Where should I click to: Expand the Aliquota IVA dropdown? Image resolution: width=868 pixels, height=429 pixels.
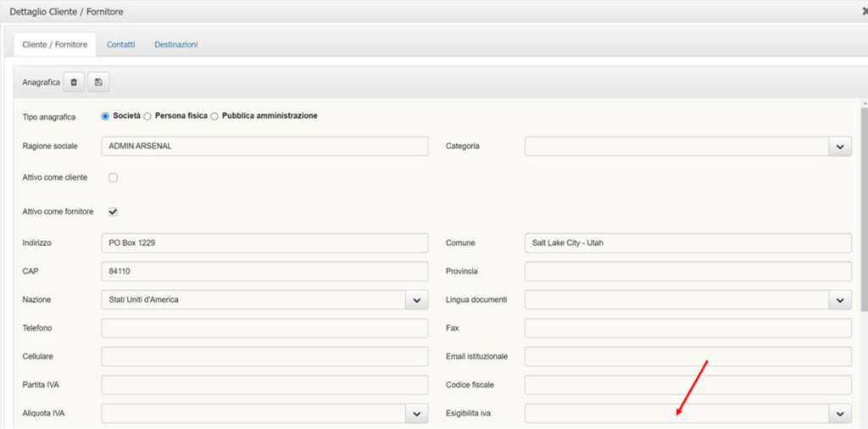point(417,413)
